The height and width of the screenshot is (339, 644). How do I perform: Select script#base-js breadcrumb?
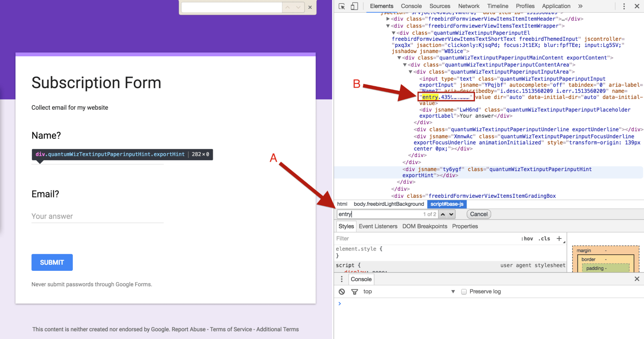[x=447, y=204]
